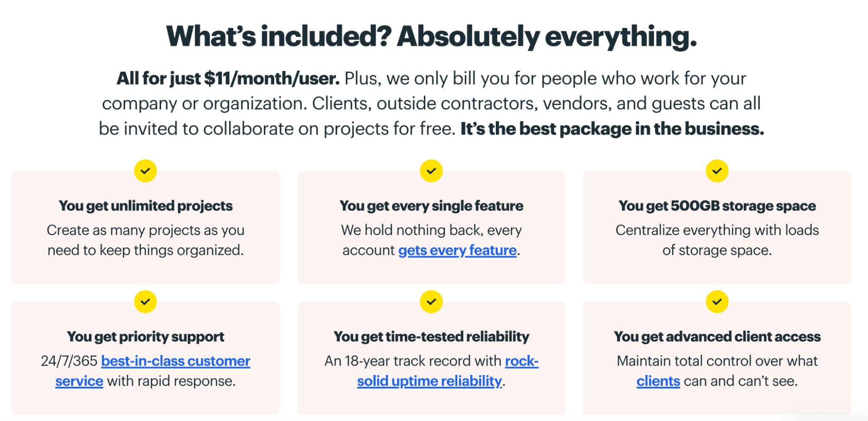
Task: Select 'You get unlimited projects' heading
Action: coord(145,206)
